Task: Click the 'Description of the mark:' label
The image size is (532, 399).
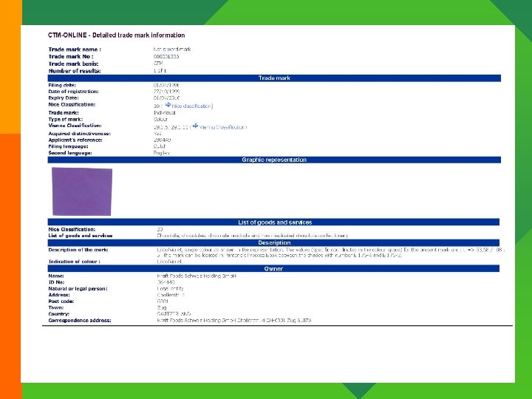Action: tap(78, 250)
